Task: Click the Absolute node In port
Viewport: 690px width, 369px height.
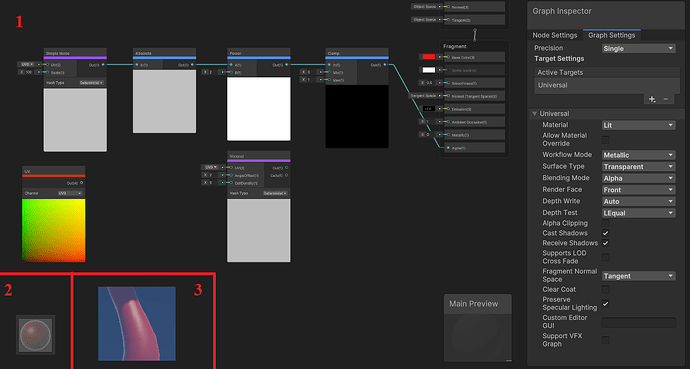Action: click(x=137, y=65)
